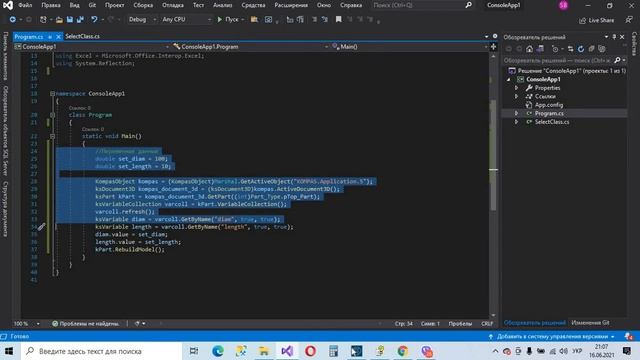Save current file with the disk icon
This screenshot has height=360, width=640.
70,19
